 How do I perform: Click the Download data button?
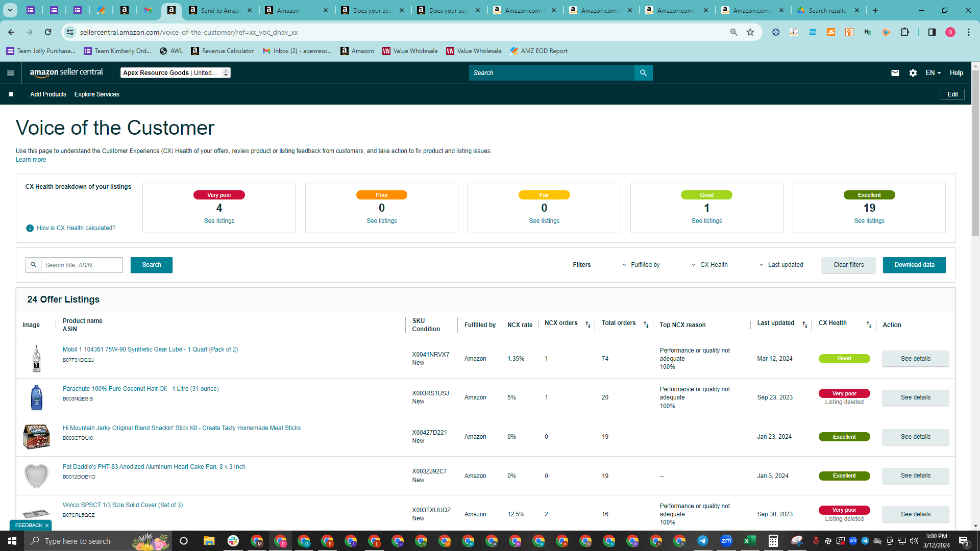pos(914,265)
